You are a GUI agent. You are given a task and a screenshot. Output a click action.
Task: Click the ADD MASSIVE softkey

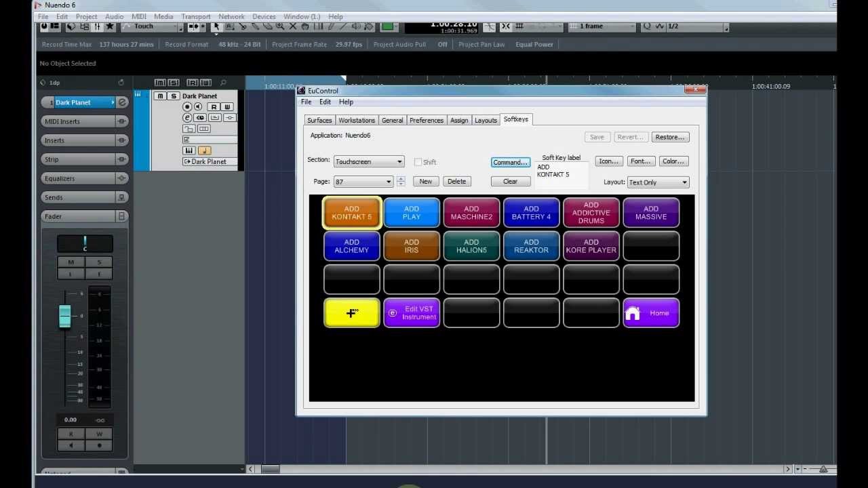click(x=651, y=213)
